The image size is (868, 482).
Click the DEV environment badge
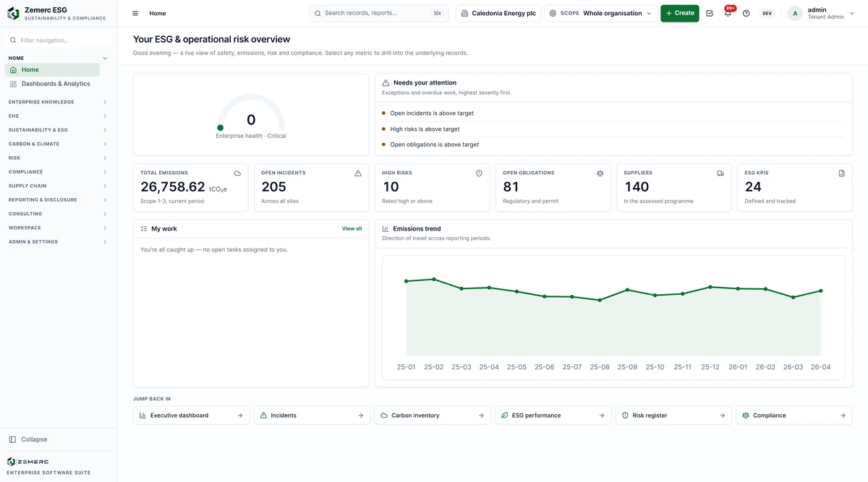[767, 13]
